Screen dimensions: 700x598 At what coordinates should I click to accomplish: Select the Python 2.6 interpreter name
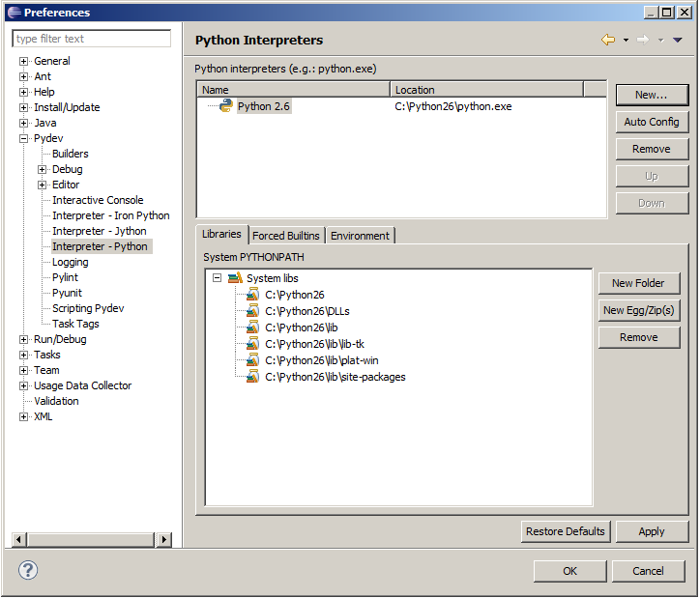point(264,106)
